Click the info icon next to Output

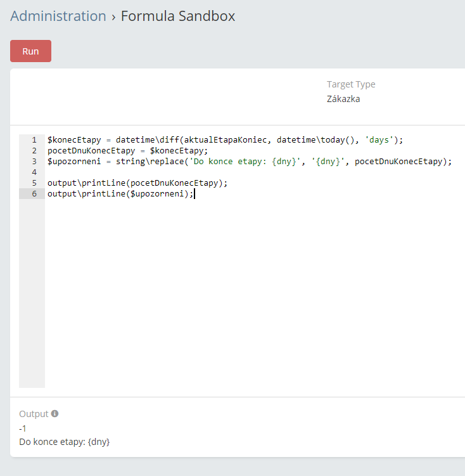(x=54, y=414)
